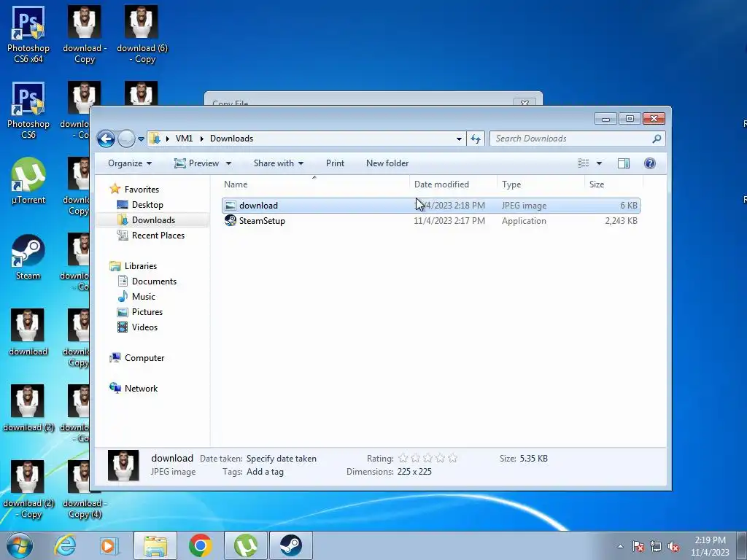The image size is (747, 560).
Task: Select Favorites in the navigation pane
Action: (x=142, y=190)
